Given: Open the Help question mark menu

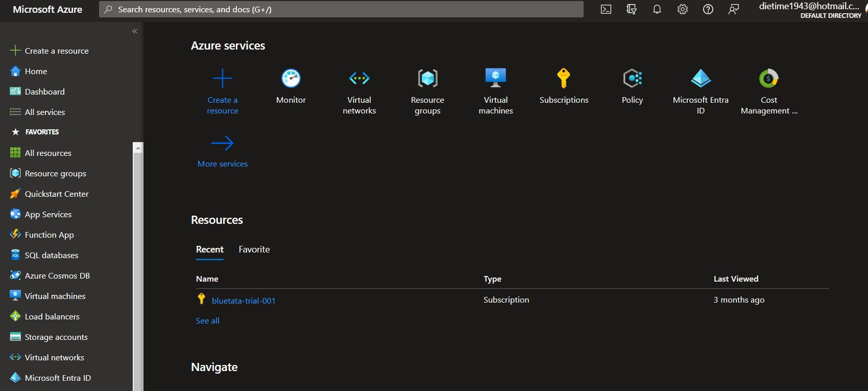Looking at the screenshot, I should point(708,9).
